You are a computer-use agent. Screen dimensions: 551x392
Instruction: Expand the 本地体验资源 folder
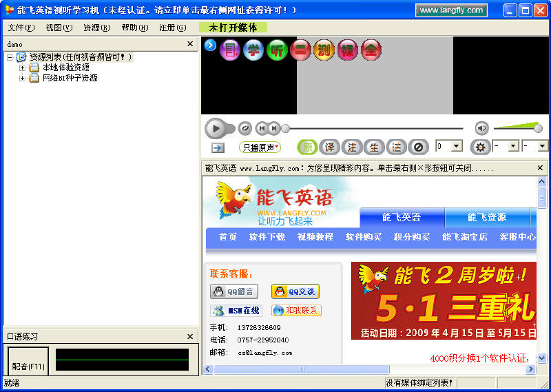(23, 68)
